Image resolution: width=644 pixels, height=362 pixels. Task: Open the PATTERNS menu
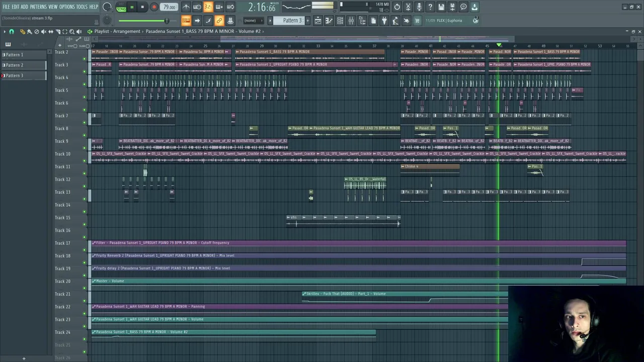[38, 7]
